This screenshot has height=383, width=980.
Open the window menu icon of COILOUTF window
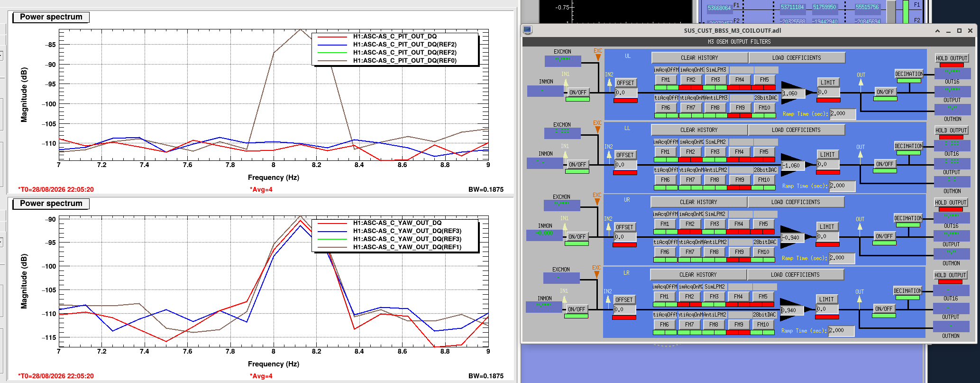pos(527,30)
